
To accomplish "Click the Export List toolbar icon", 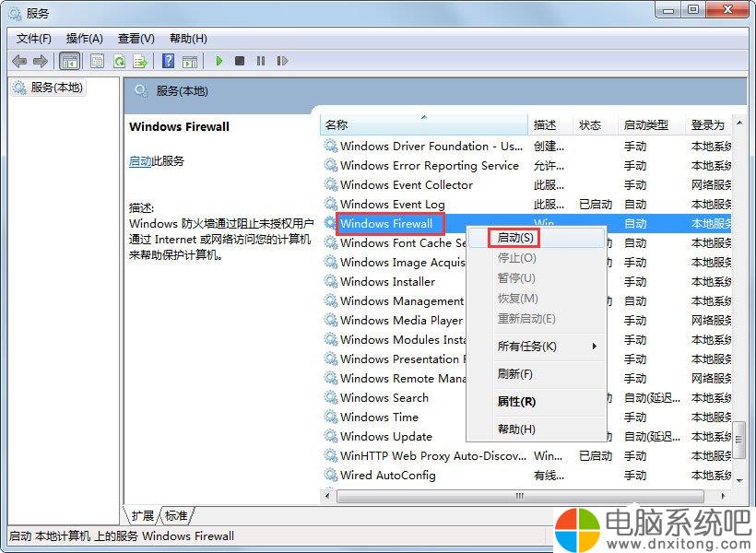I will click(140, 61).
